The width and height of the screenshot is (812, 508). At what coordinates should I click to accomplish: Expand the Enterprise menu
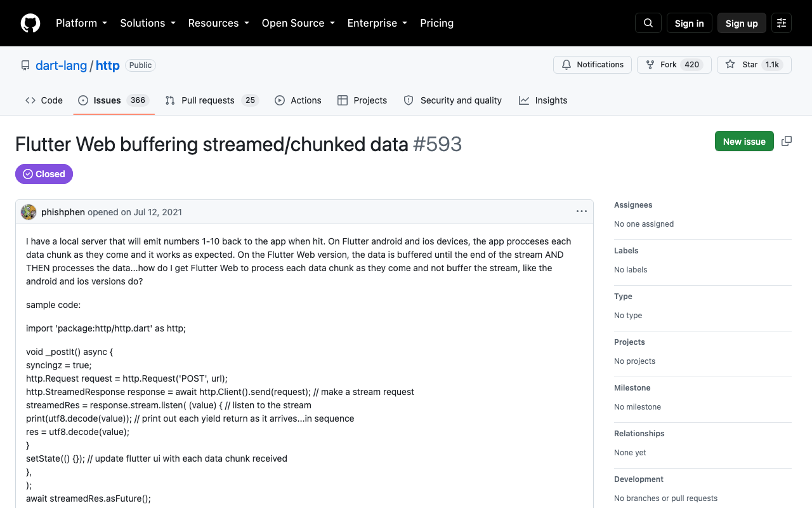(377, 23)
